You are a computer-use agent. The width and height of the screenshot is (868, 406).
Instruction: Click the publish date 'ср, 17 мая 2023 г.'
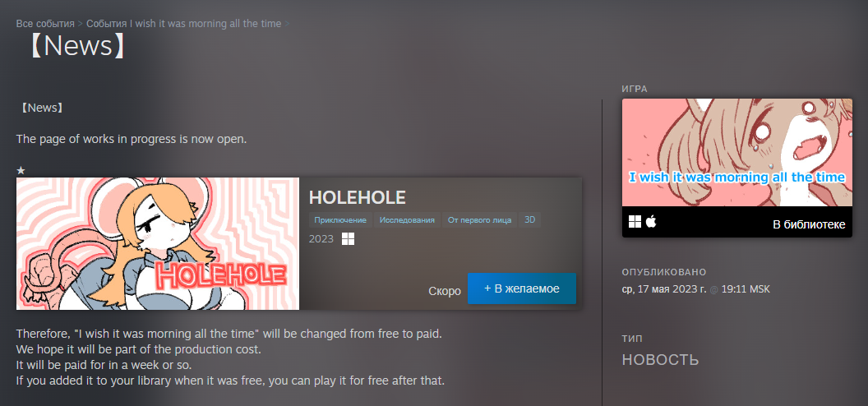tap(664, 289)
